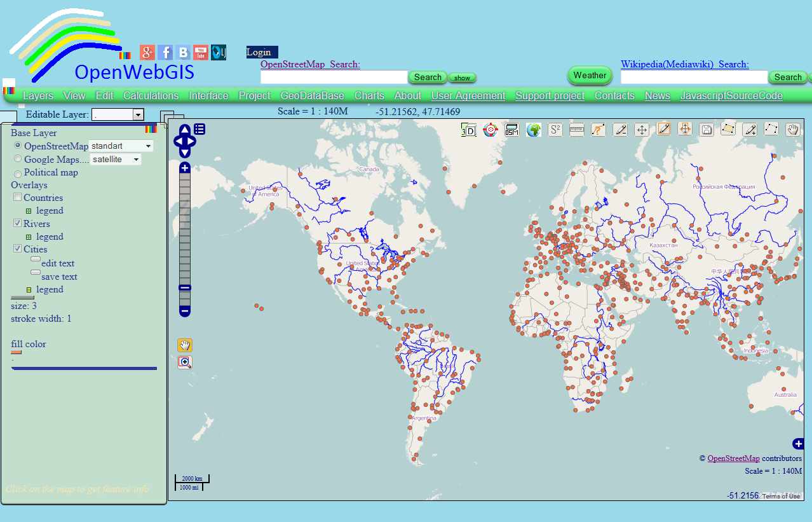
Task: Click the Wikipedia search input field
Action: 694,77
